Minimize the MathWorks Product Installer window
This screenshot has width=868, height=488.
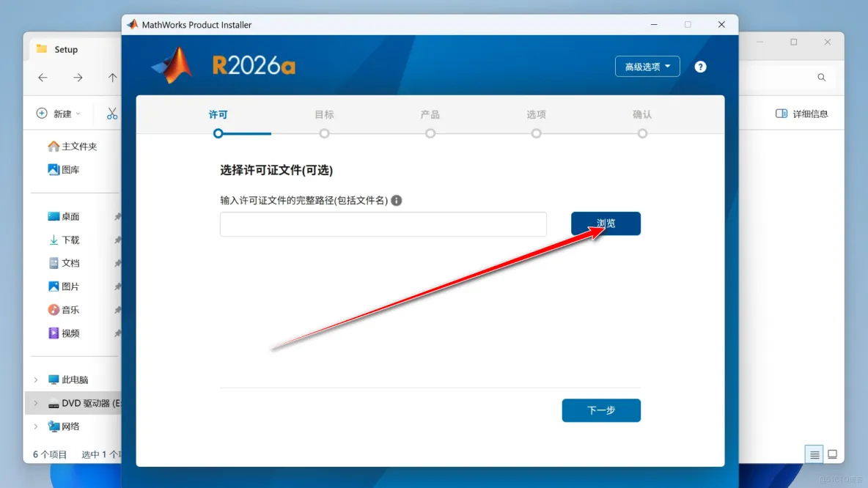pos(654,24)
